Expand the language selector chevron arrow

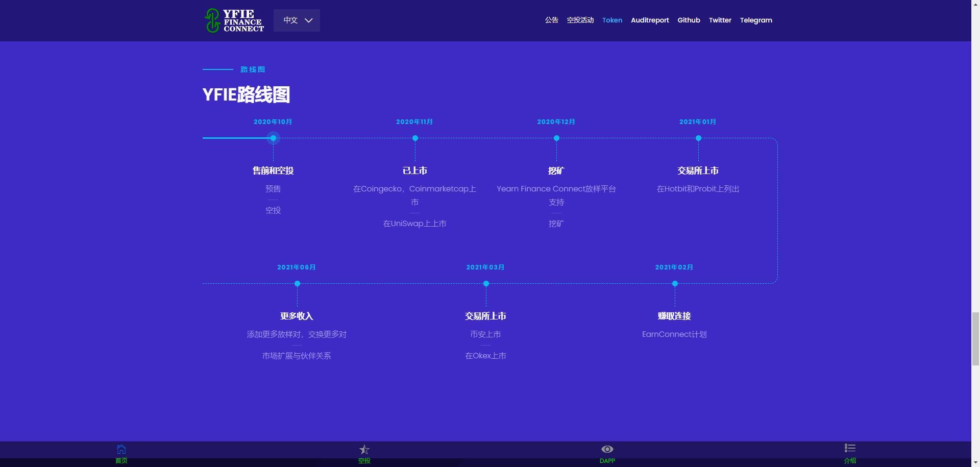point(308,20)
